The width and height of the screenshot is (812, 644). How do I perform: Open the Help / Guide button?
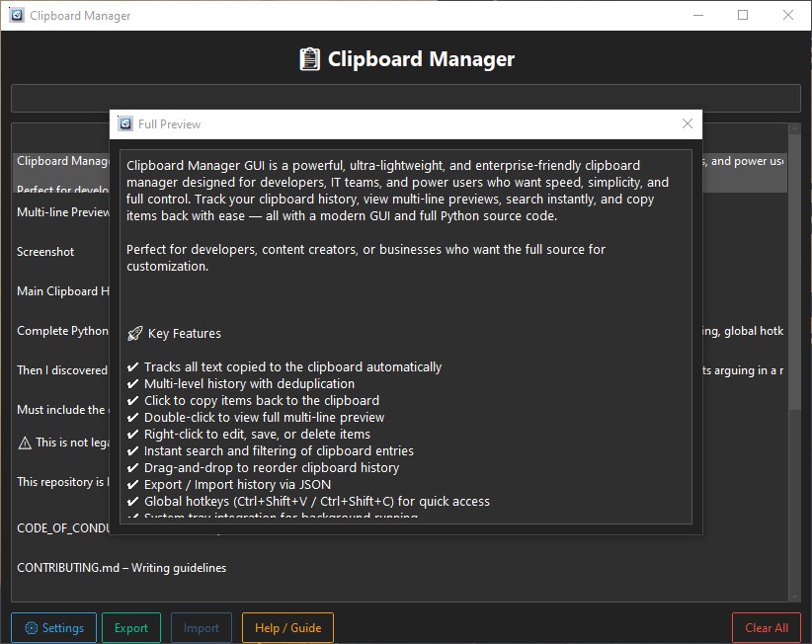pyautogui.click(x=287, y=627)
